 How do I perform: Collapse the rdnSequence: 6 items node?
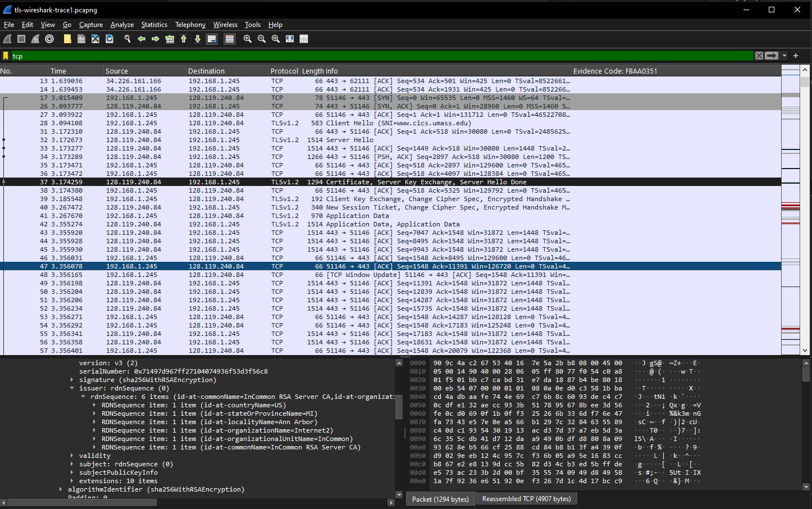(83, 397)
